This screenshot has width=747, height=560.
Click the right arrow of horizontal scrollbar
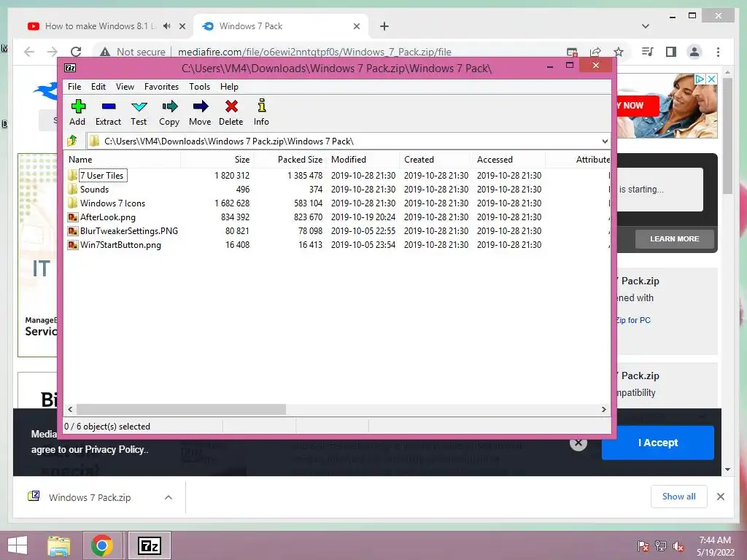[x=603, y=409]
